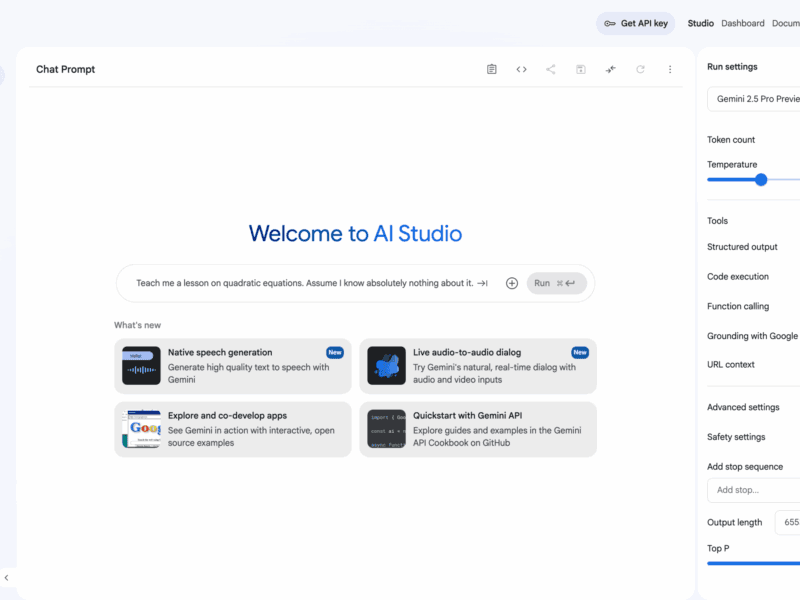Click the Run settings heading
This screenshot has width=800, height=600.
tap(732, 67)
